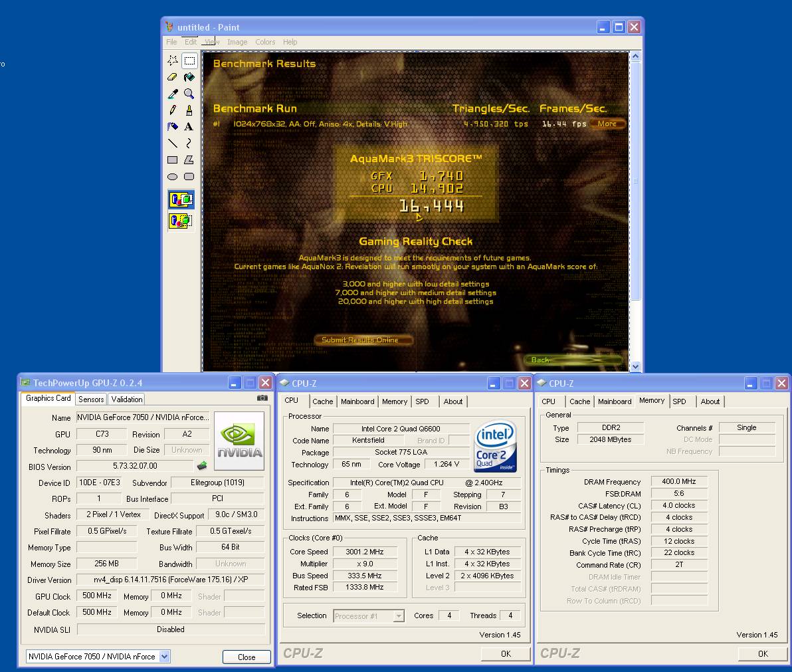
Task: Open CPU tab in second CPU-Z window
Action: (x=549, y=401)
